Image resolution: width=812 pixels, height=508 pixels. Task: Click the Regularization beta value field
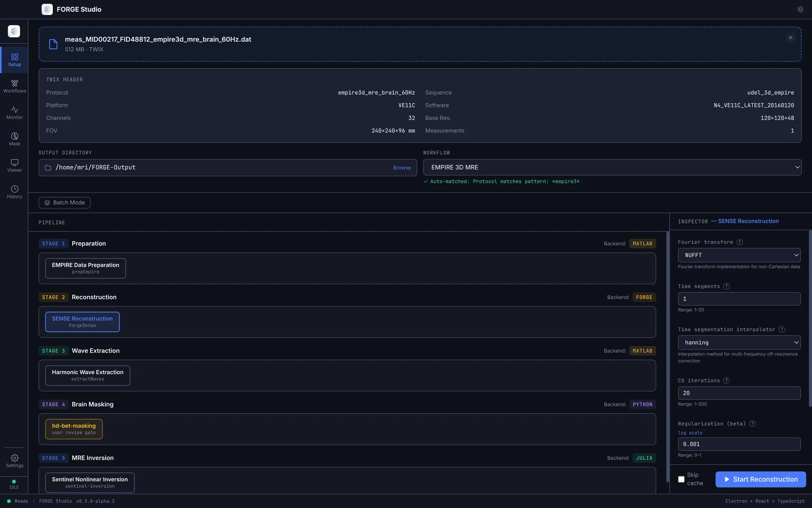coord(739,444)
